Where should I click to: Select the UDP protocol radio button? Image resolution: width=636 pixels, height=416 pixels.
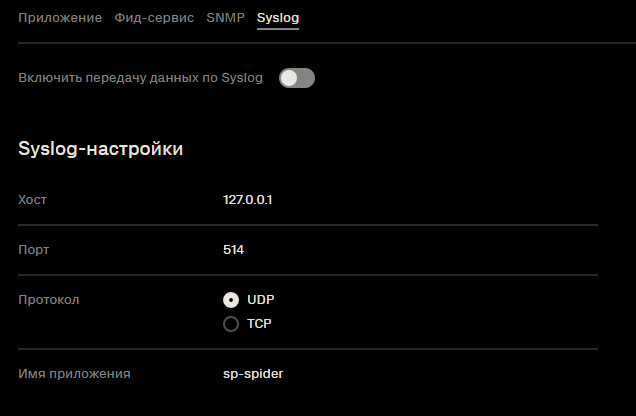pyautogui.click(x=231, y=300)
